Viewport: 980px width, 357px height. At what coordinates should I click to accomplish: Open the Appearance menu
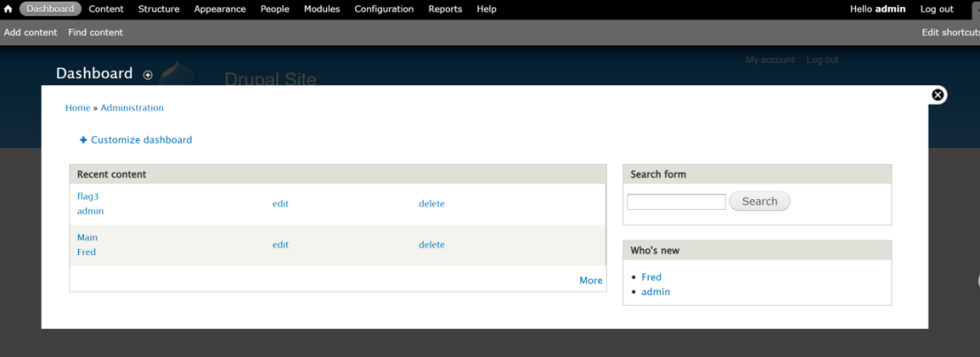click(x=220, y=9)
